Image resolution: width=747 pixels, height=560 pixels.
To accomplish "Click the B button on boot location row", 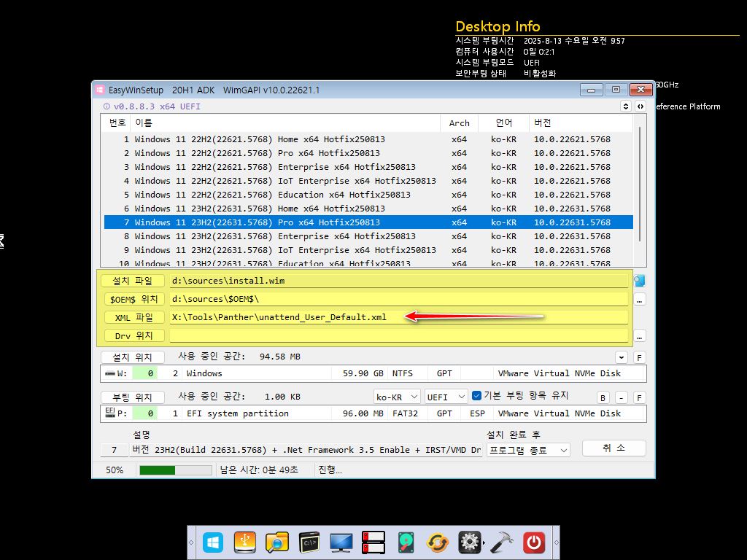I will click(603, 397).
